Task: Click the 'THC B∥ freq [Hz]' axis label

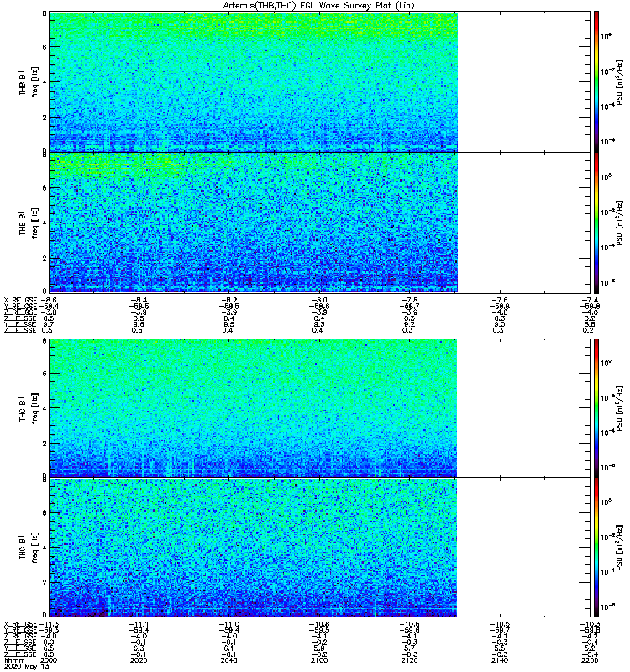Action: pos(29,548)
